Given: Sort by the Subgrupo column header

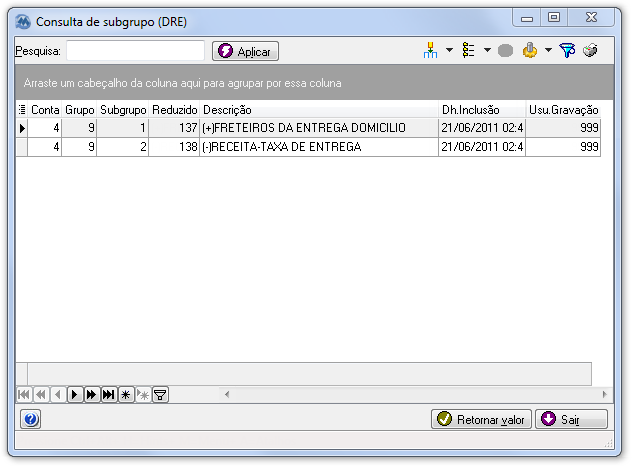Looking at the screenshot, I should 123,110.
